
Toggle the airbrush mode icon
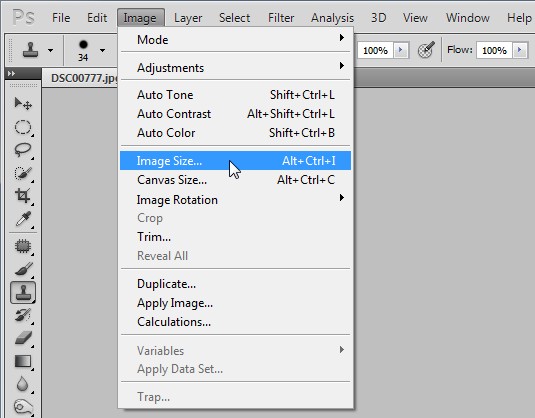[426, 50]
